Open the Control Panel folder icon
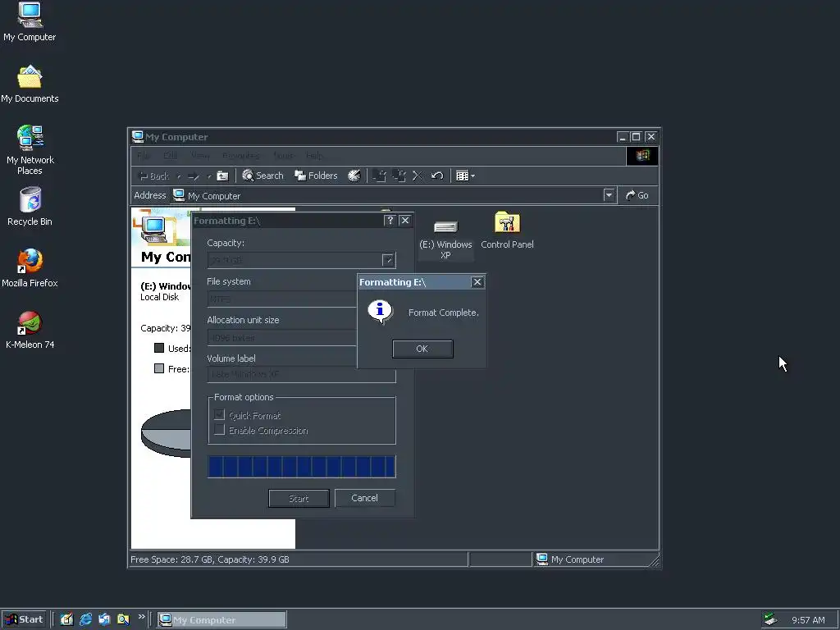 [507, 231]
